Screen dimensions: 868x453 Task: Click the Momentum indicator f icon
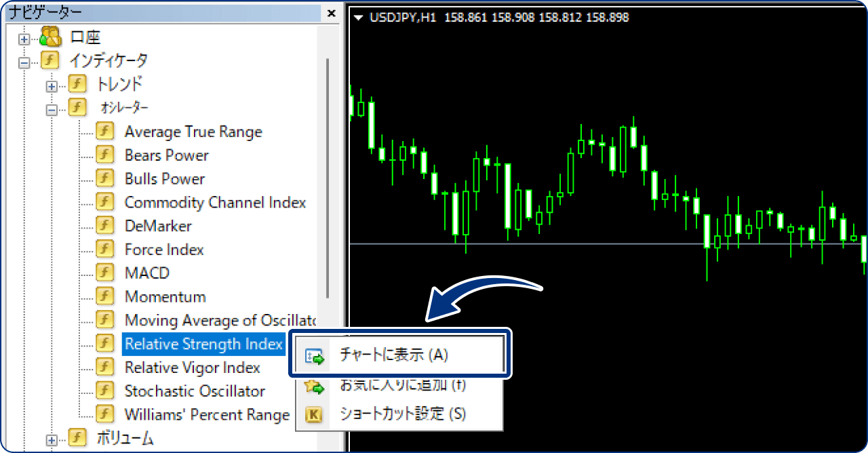coord(106,296)
